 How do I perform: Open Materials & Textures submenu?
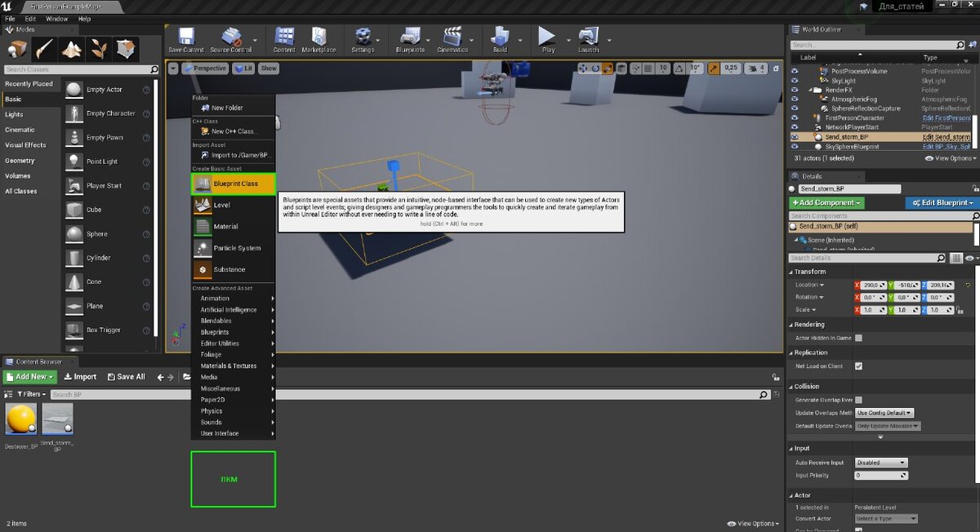234,366
